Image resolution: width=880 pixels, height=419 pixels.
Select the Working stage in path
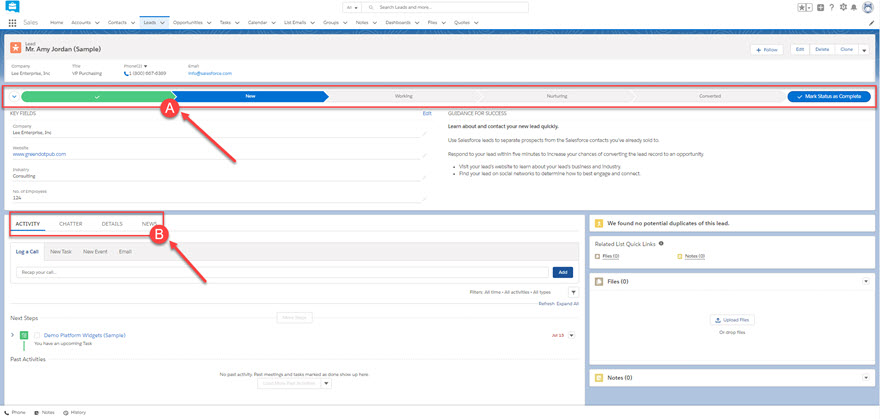[403, 97]
